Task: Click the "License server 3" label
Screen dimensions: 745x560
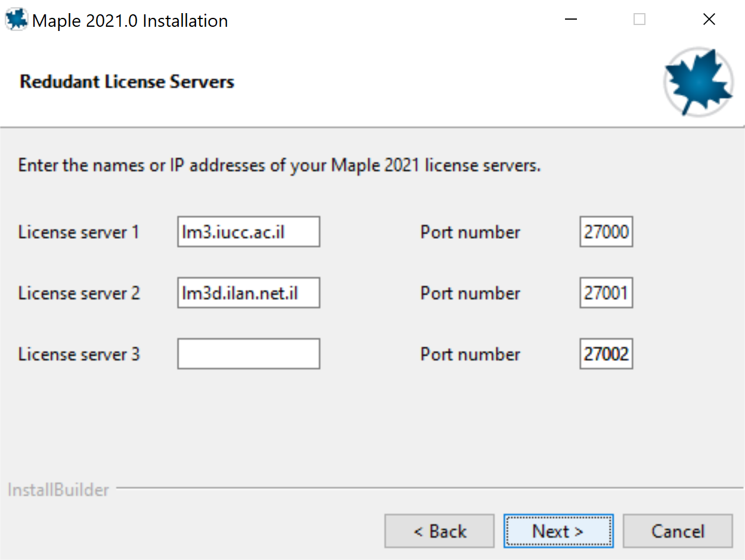Action: tap(79, 354)
